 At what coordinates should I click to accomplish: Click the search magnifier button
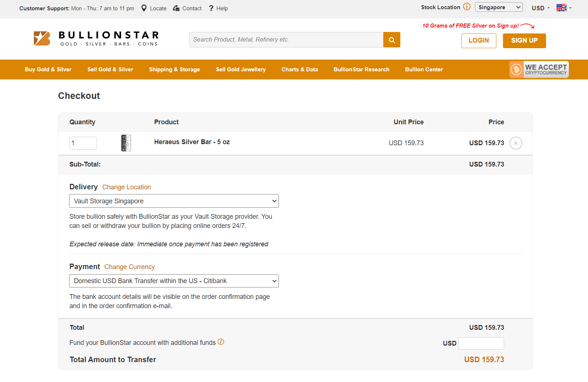click(392, 40)
